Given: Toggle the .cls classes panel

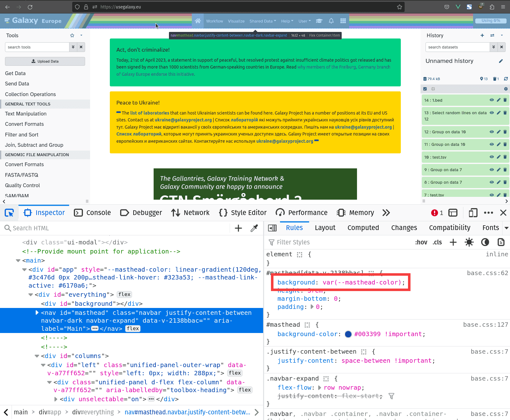Looking at the screenshot, I should point(437,242).
